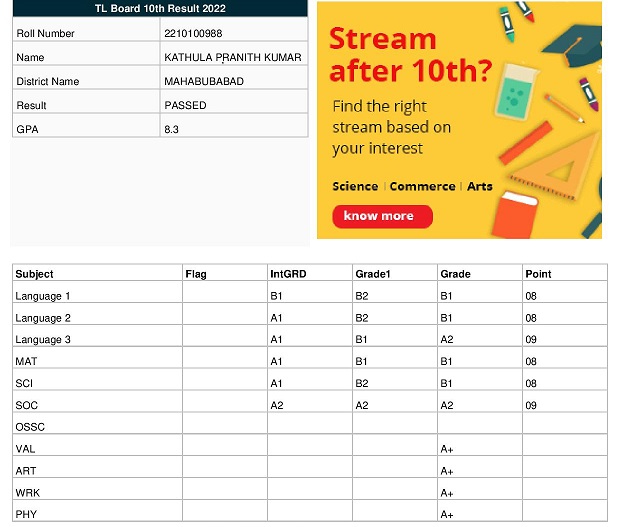Select the 'ART' subject cell

pyautogui.click(x=97, y=467)
